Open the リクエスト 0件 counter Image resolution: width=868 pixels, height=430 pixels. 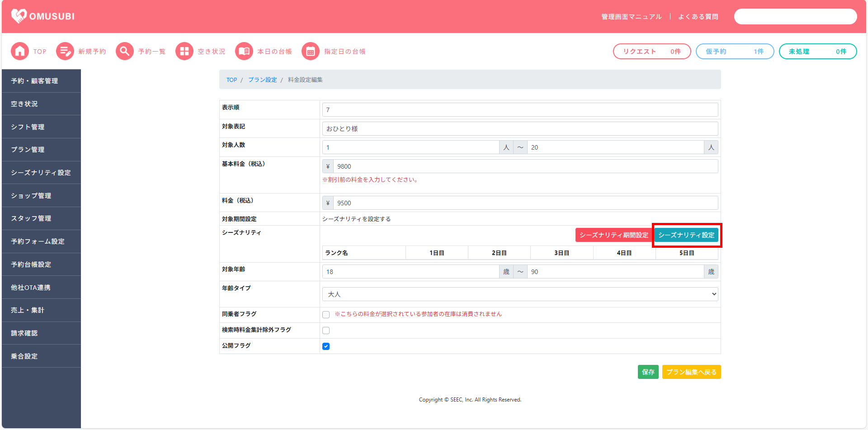pyautogui.click(x=651, y=52)
